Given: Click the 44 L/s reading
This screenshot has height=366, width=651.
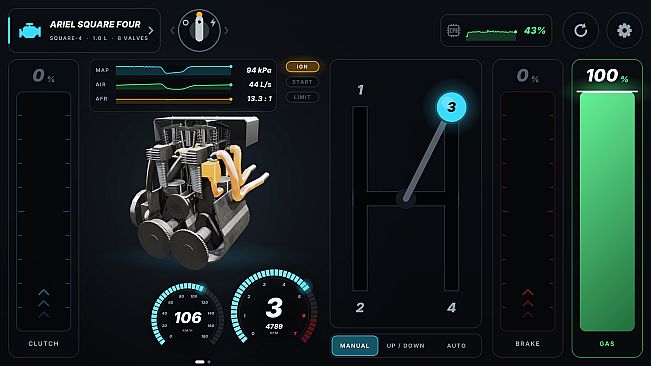Looking at the screenshot, I should 260,84.
